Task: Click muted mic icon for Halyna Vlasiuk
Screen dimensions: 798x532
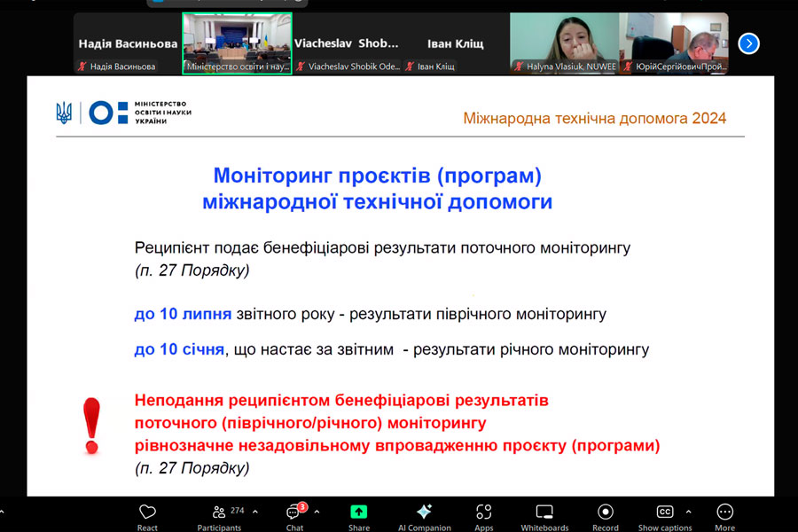Action: 519,66
